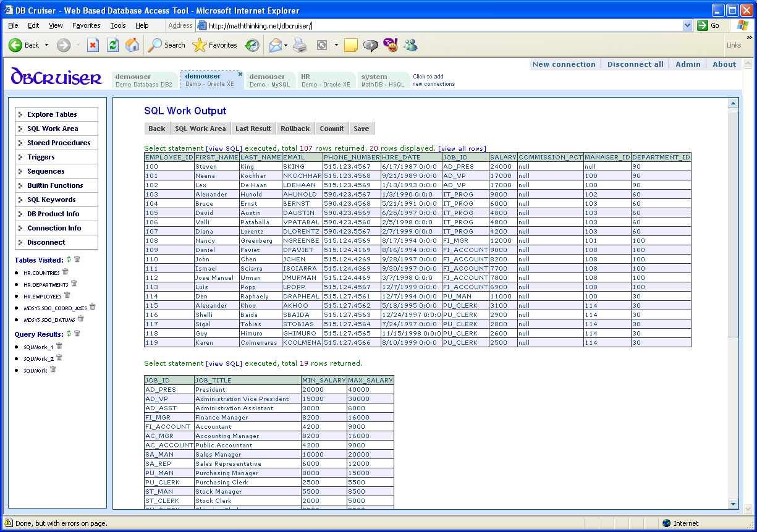Delete the SQLWork_1 query result
Viewport: 757px width, 532px height.
click(59, 347)
